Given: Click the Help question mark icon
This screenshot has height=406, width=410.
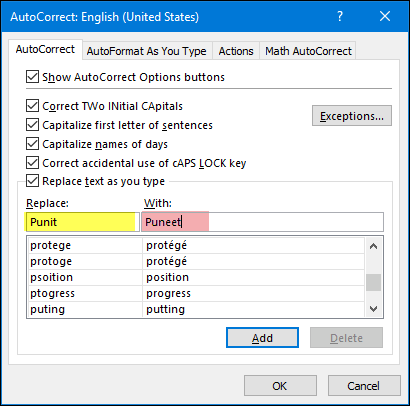Looking at the screenshot, I should point(340,16).
